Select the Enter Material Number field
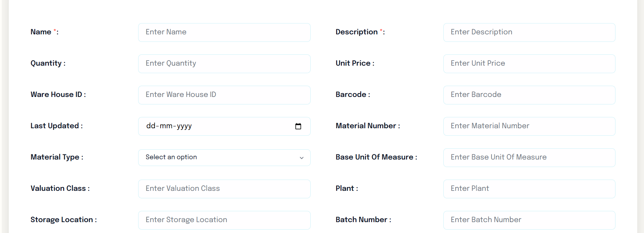 pyautogui.click(x=529, y=126)
